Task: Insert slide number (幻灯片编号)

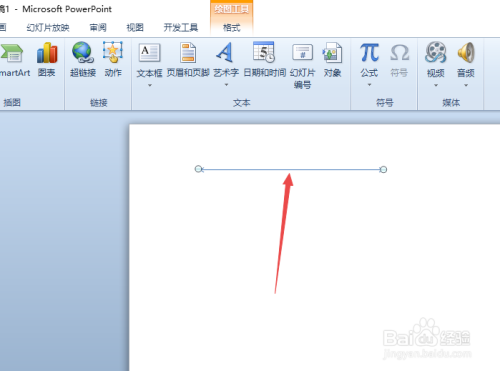Action: [302, 66]
